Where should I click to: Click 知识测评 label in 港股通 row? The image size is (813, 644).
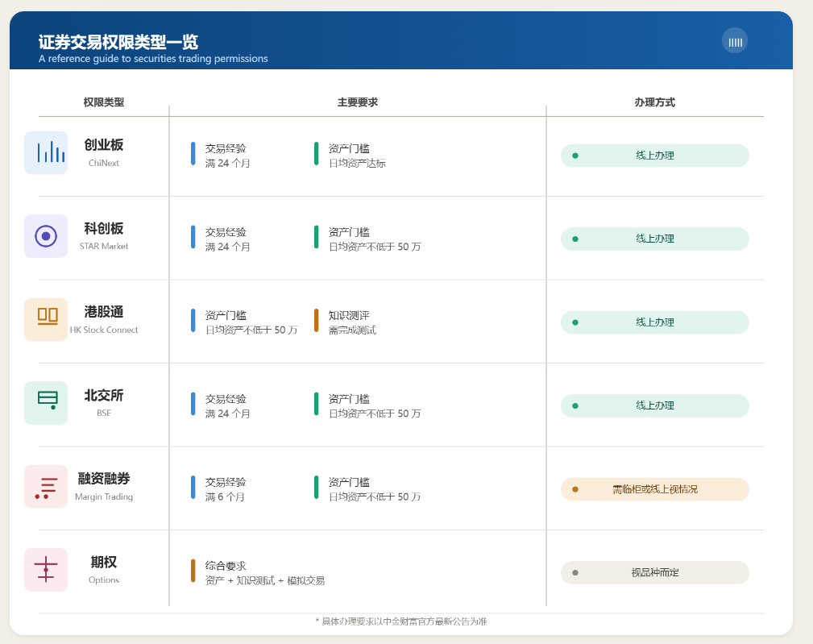point(349,315)
